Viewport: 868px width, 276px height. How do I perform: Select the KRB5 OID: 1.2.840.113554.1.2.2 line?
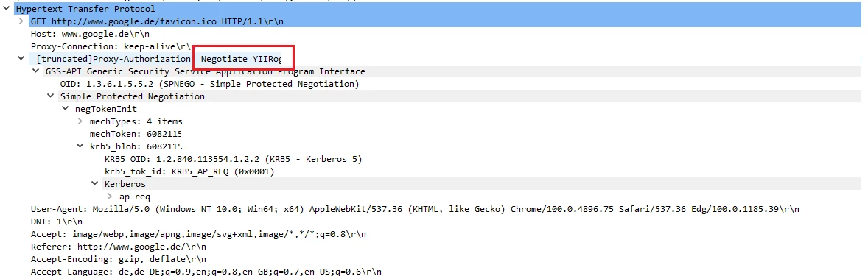(233, 159)
